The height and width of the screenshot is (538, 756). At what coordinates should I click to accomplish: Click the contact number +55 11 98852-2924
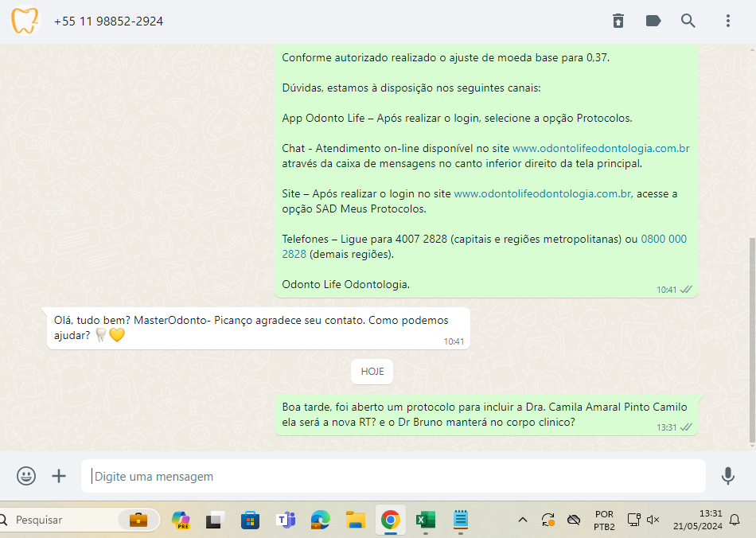click(108, 21)
